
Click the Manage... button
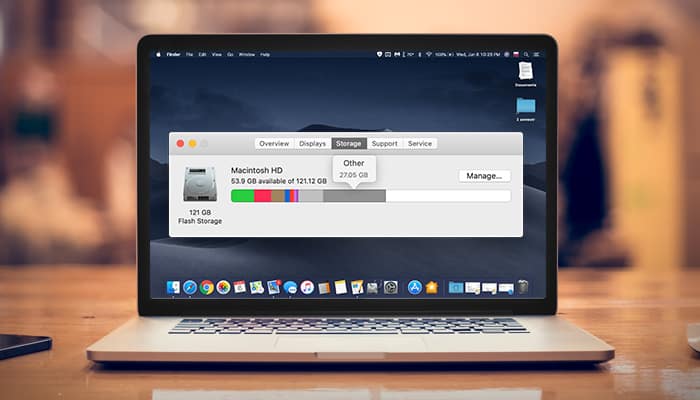tap(484, 176)
